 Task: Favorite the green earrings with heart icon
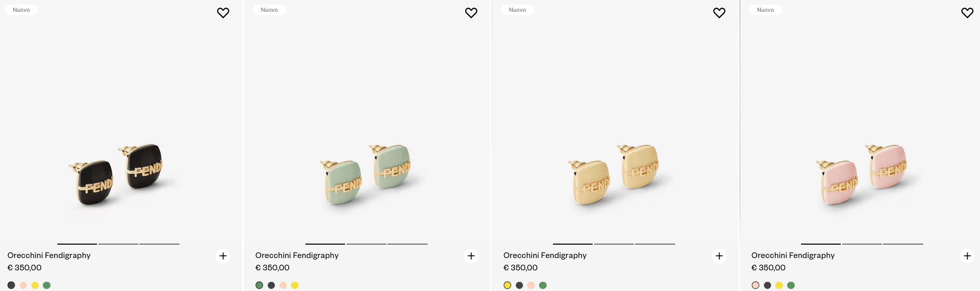471,13
